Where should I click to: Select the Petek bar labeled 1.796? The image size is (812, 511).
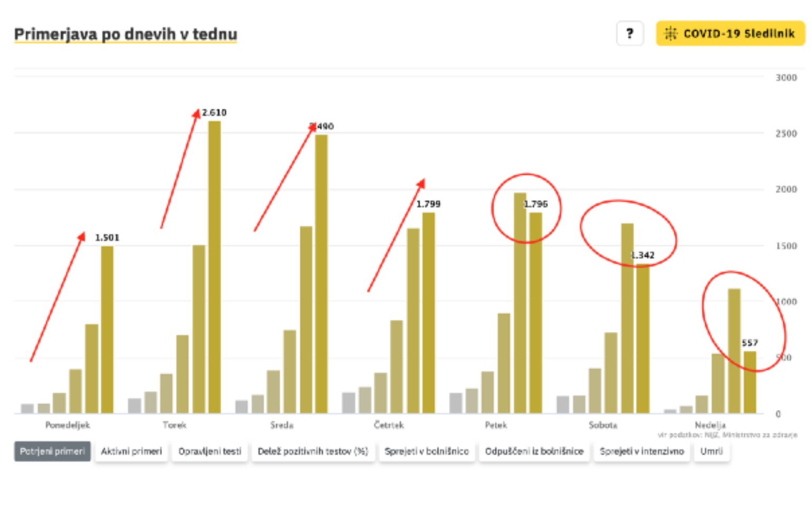535,313
